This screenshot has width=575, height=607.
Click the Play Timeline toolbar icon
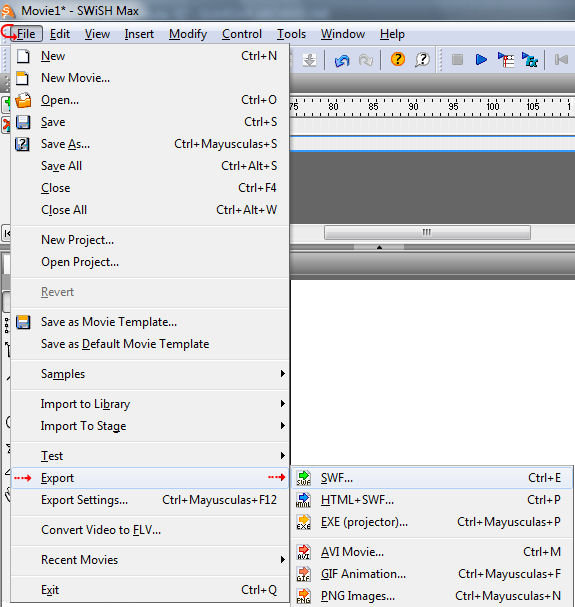(506, 60)
